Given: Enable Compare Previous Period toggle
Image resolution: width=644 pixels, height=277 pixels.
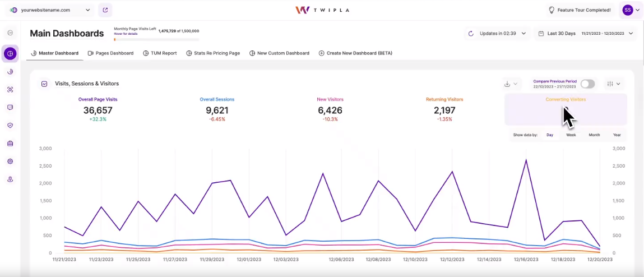Looking at the screenshot, I should coord(587,84).
